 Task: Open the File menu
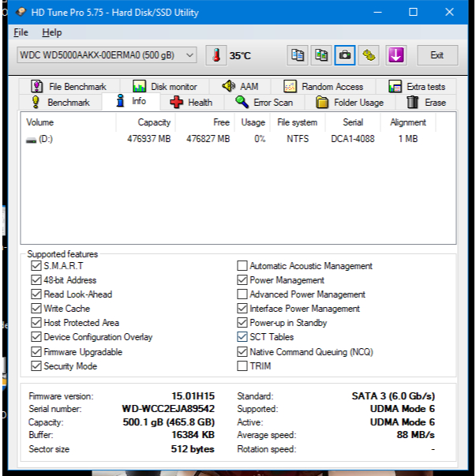tap(21, 32)
